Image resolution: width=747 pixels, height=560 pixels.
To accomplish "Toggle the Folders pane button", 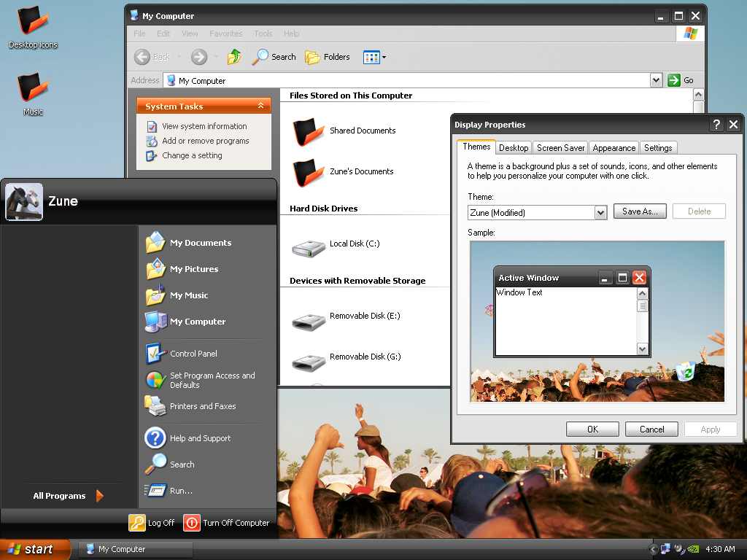I will [x=328, y=57].
